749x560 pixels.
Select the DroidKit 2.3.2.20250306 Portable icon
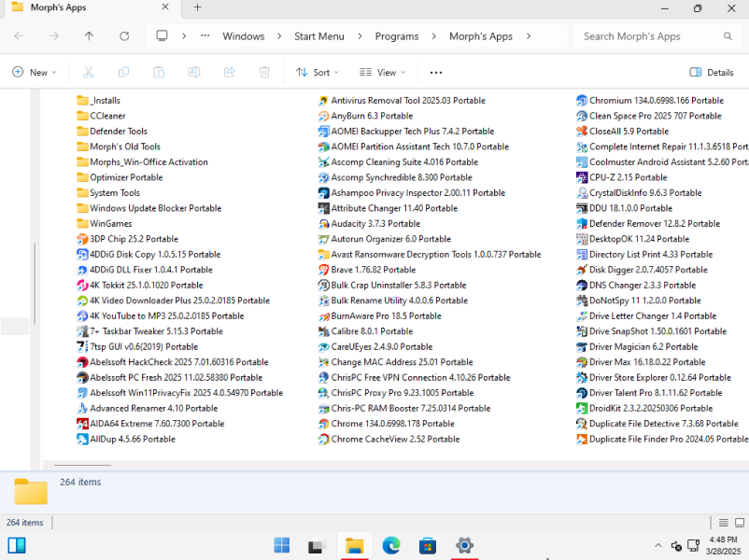click(x=581, y=408)
